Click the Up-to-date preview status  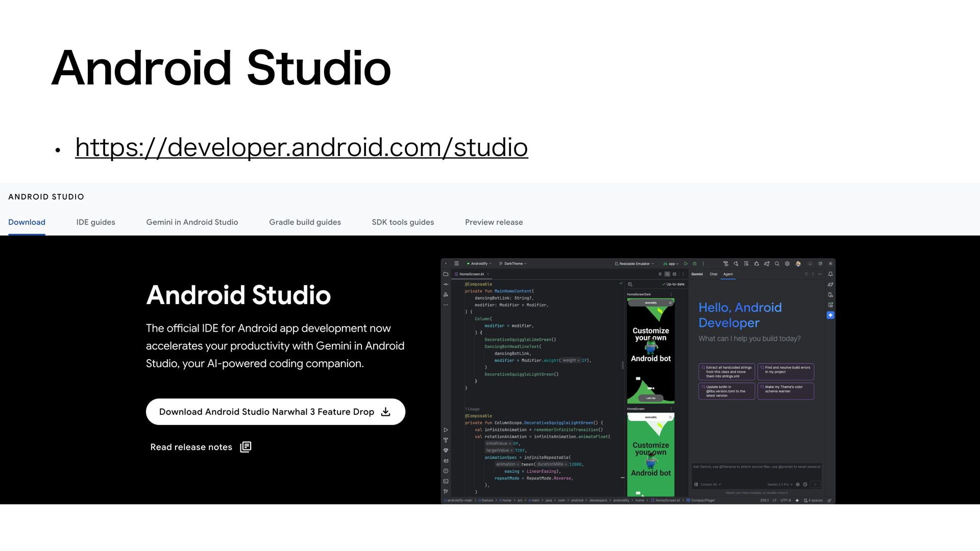click(673, 284)
